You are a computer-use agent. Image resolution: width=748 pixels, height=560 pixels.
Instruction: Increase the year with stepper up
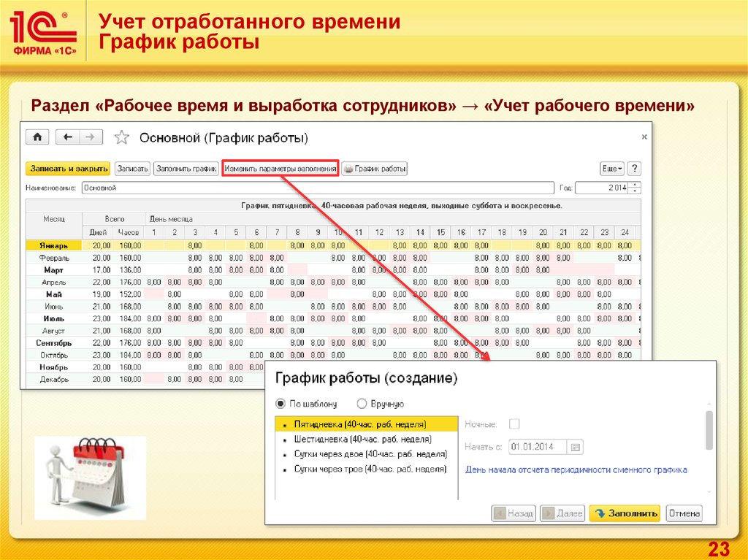pos(635,185)
